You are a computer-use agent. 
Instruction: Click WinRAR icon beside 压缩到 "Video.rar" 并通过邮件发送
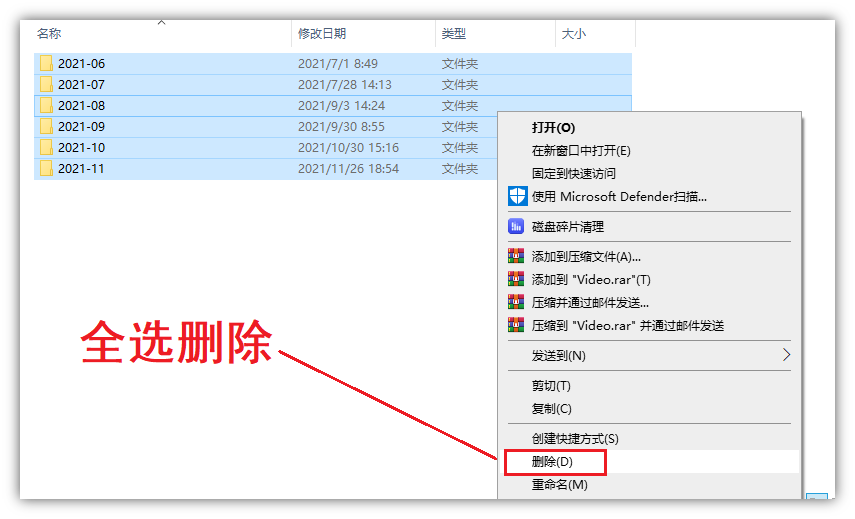[516, 325]
